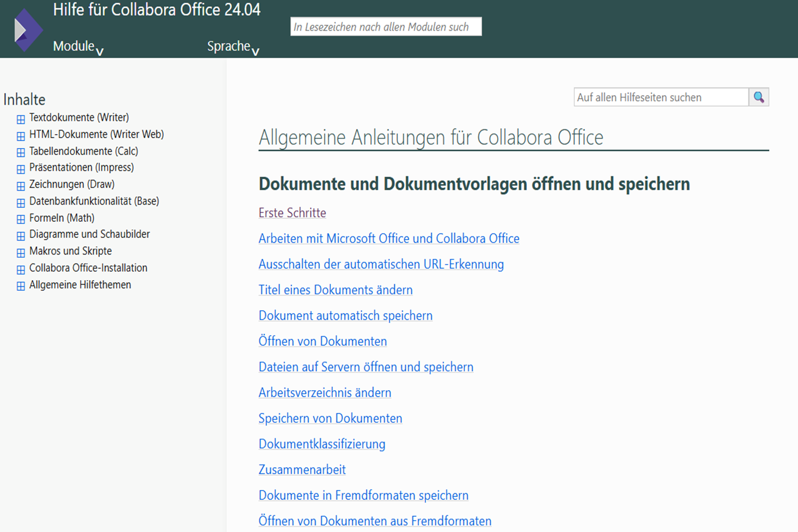
Task: Follow the 'Zusammenarbeit' link
Action: 302,470
